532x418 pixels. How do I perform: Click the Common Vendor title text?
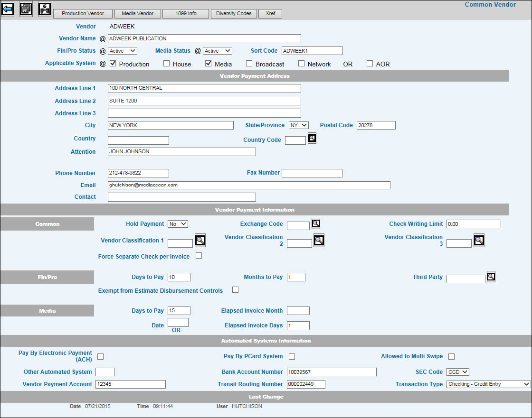490,4
